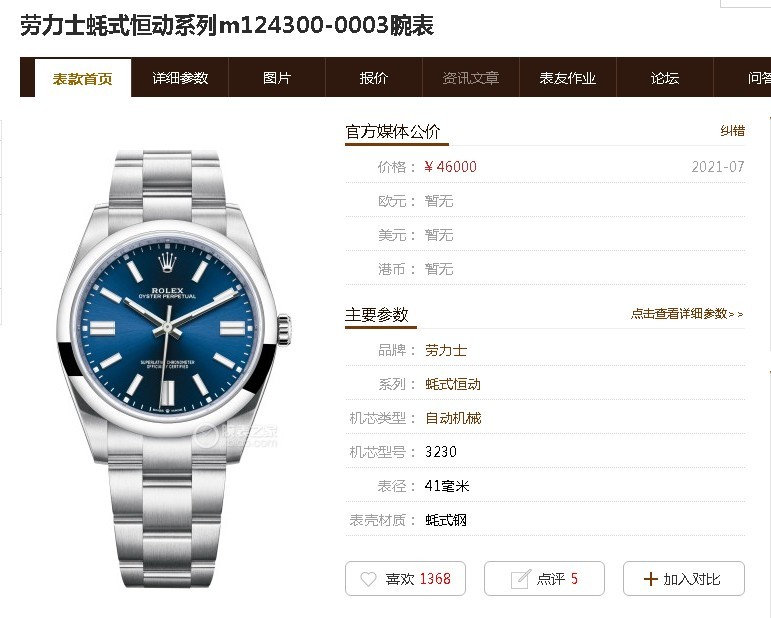This screenshot has width=771, height=618.
Task: Expand 点击查看详细参数 link
Action: point(687,314)
